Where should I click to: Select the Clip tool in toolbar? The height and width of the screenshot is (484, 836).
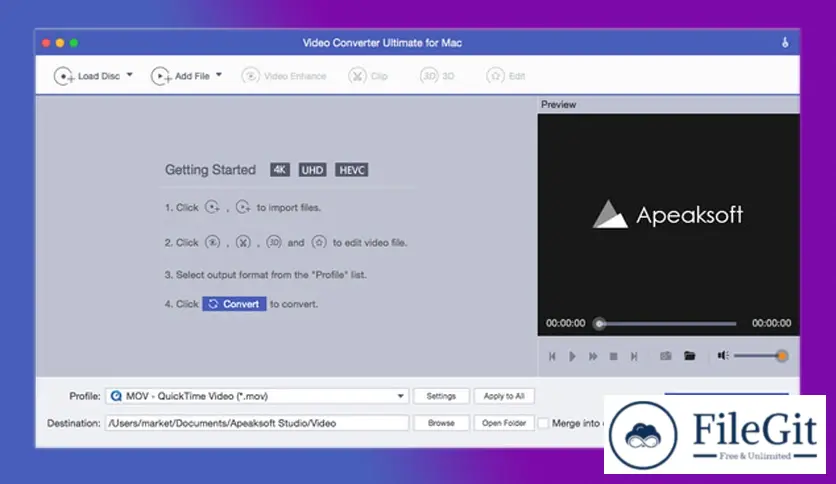point(368,76)
